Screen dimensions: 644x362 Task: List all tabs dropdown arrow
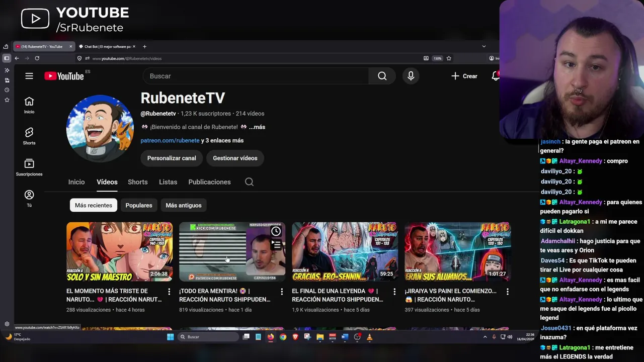coord(484,47)
